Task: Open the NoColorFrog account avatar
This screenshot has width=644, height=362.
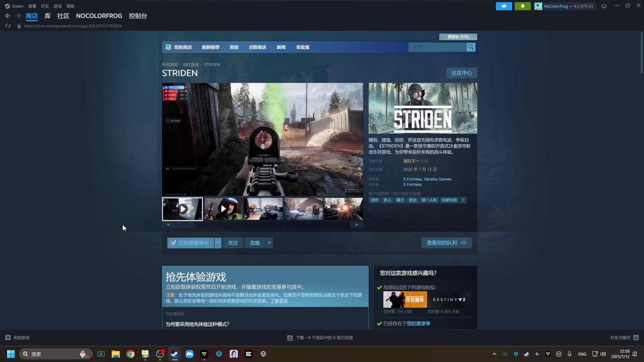Action: [x=538, y=6]
